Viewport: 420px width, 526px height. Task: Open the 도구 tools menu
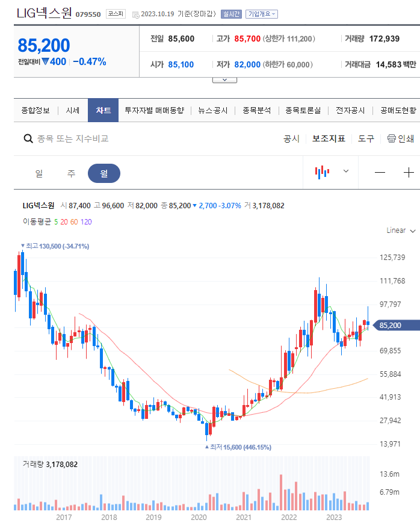click(x=366, y=138)
